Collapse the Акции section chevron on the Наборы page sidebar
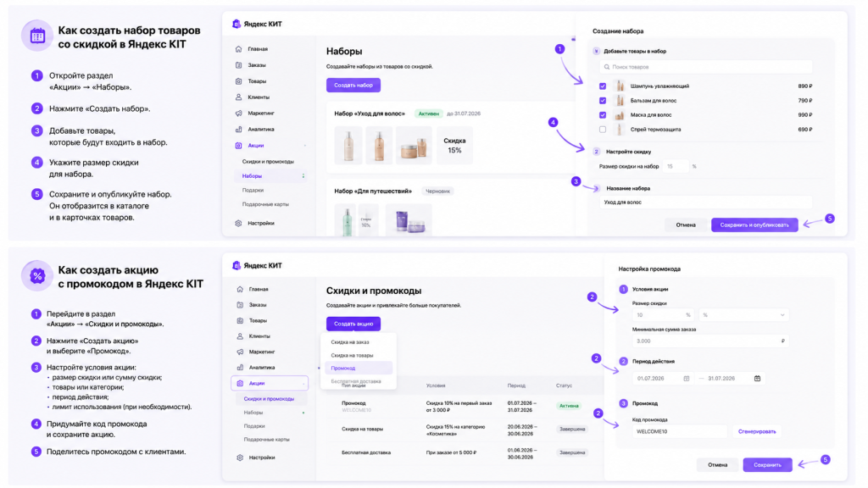 coord(304,146)
